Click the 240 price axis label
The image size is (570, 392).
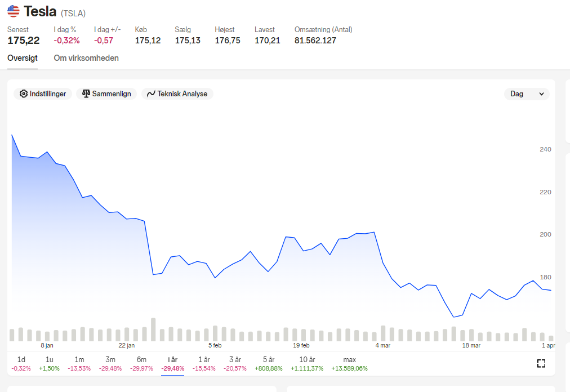click(545, 149)
